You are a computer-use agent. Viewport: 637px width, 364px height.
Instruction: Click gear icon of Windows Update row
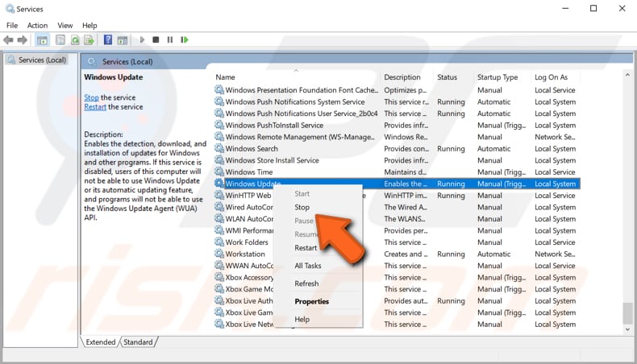tap(219, 184)
